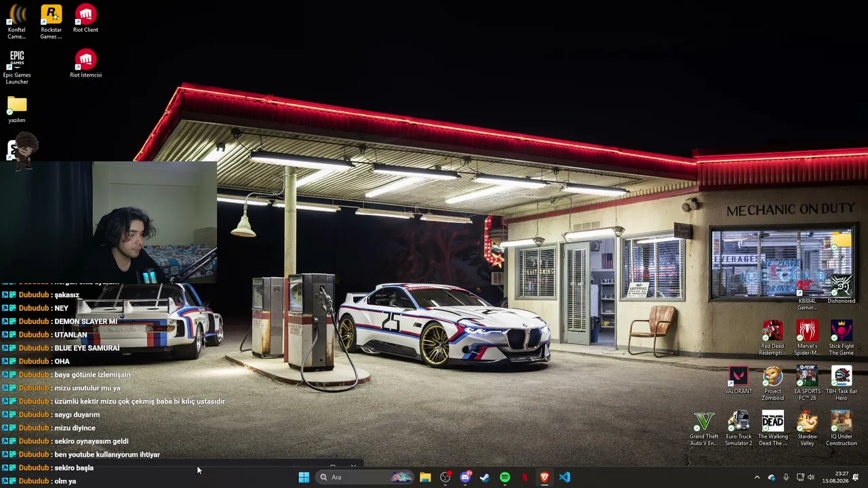Viewport: 868px width, 488px height.
Task: Select the Stardew Valley desktop icon
Action: click(807, 429)
